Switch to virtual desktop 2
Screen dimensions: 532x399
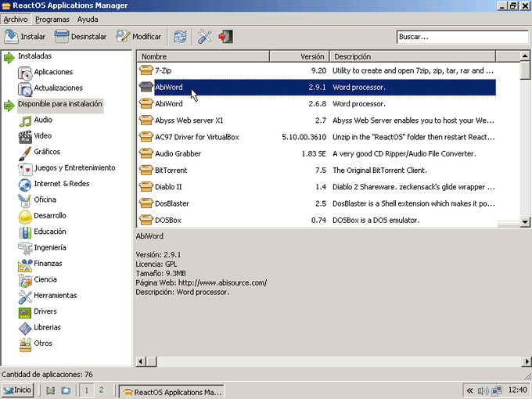(x=101, y=390)
